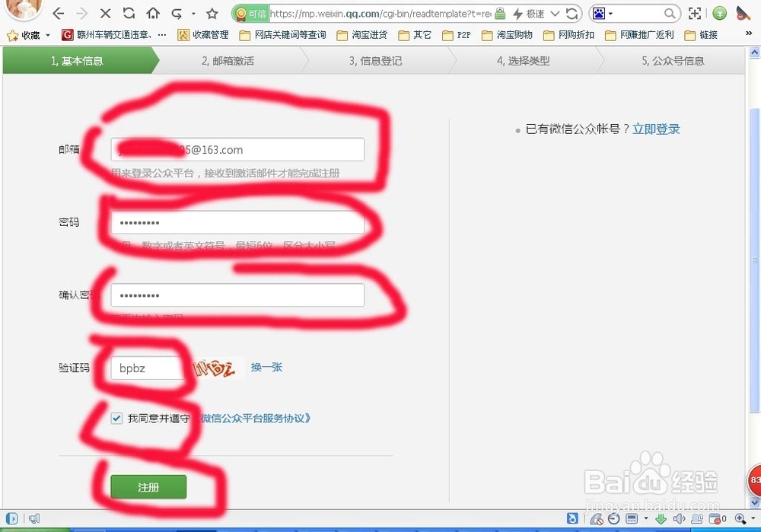Open the 淘宝进货 bookmark folder
Viewport: 761px width, 532px height.
(x=362, y=35)
